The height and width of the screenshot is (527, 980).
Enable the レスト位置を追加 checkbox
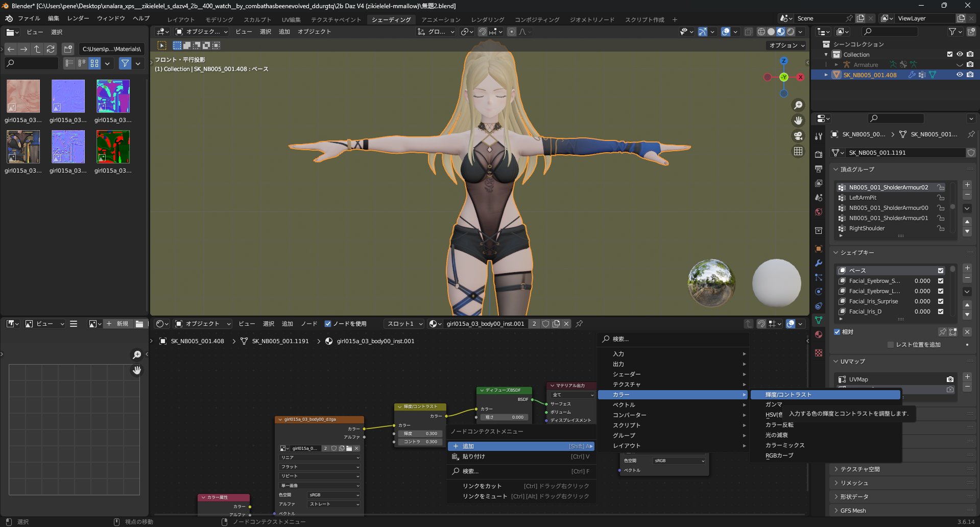pyautogui.click(x=891, y=345)
